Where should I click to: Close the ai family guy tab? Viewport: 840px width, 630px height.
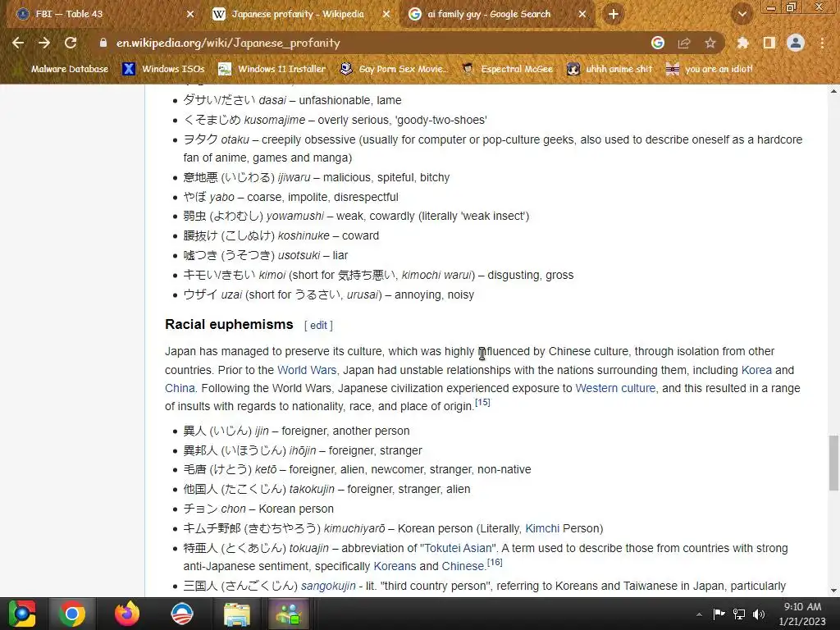click(582, 15)
